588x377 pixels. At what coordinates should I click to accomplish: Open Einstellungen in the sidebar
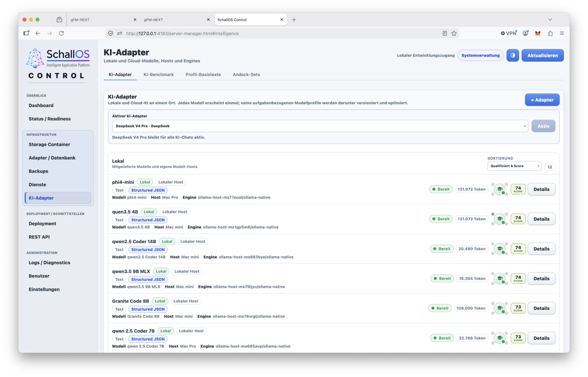click(x=44, y=289)
